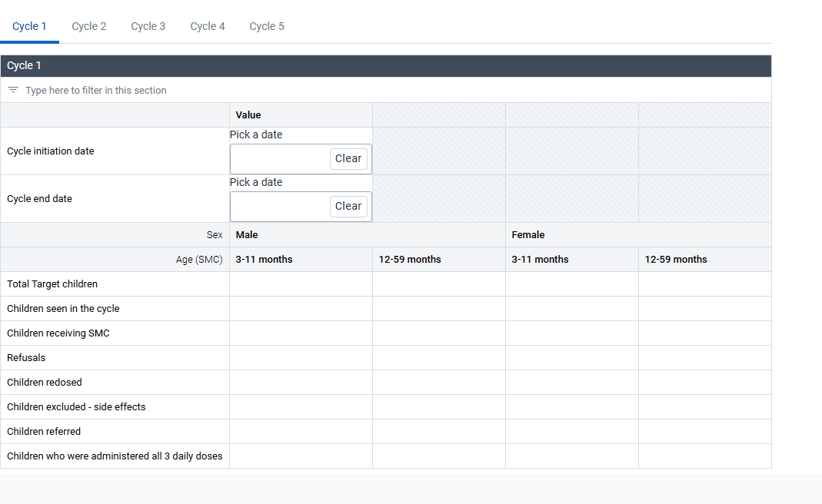822x504 pixels.
Task: Select the Cycle 4 tab
Action: click(x=208, y=26)
